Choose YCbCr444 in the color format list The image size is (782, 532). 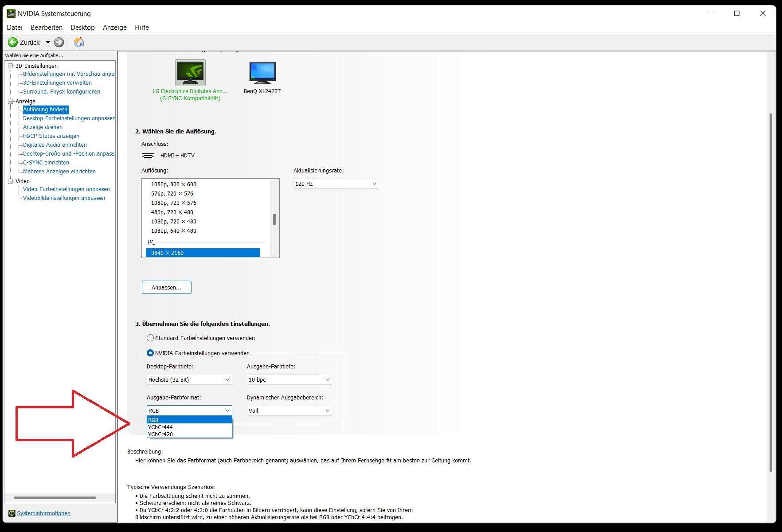coord(189,427)
